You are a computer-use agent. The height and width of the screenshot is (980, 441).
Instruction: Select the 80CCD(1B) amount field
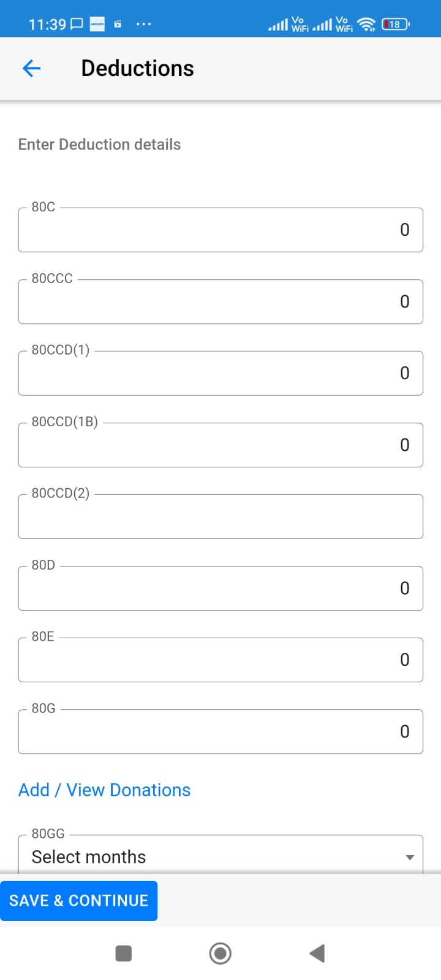pos(221,445)
